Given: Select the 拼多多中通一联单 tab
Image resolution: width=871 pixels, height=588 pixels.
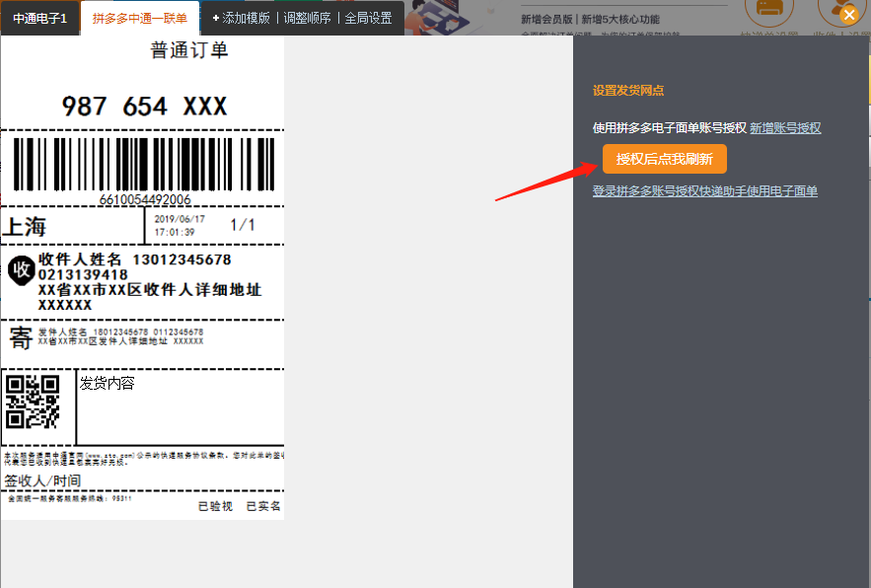Looking at the screenshot, I should pos(140,19).
